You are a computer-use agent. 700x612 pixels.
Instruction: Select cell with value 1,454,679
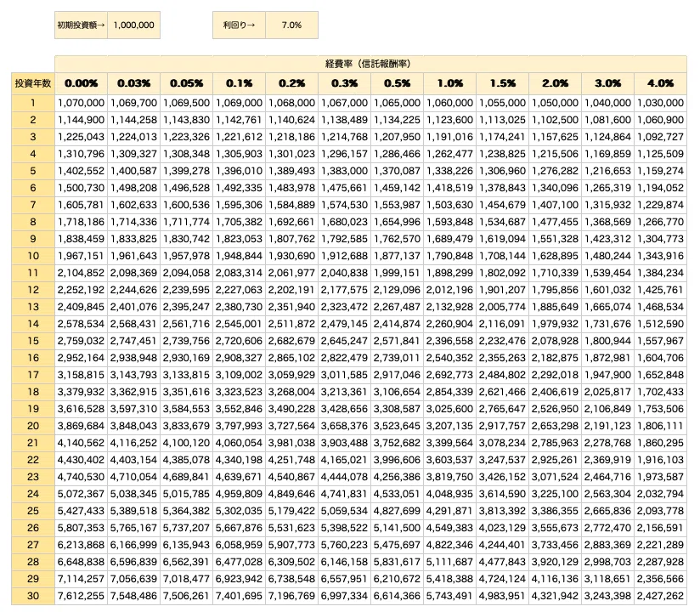coord(502,205)
